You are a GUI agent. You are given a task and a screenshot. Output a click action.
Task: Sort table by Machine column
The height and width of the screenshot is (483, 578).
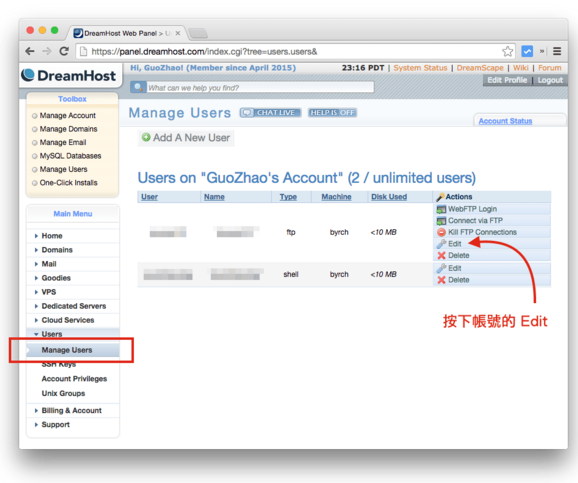tap(336, 197)
